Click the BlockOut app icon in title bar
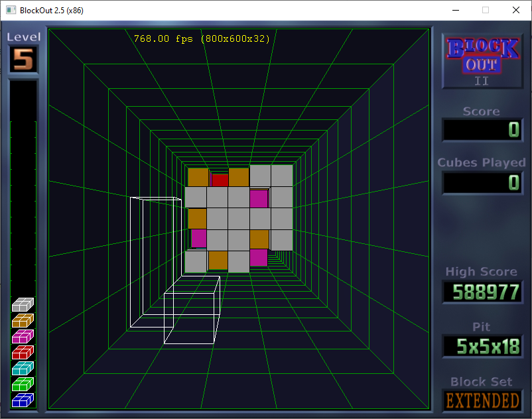Viewport: 532px width, 419px height. click(x=11, y=10)
